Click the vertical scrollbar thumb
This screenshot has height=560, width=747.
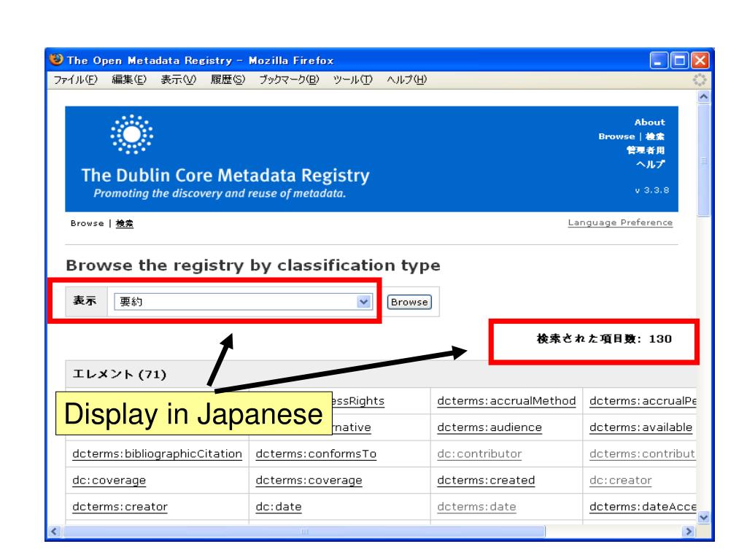704,160
